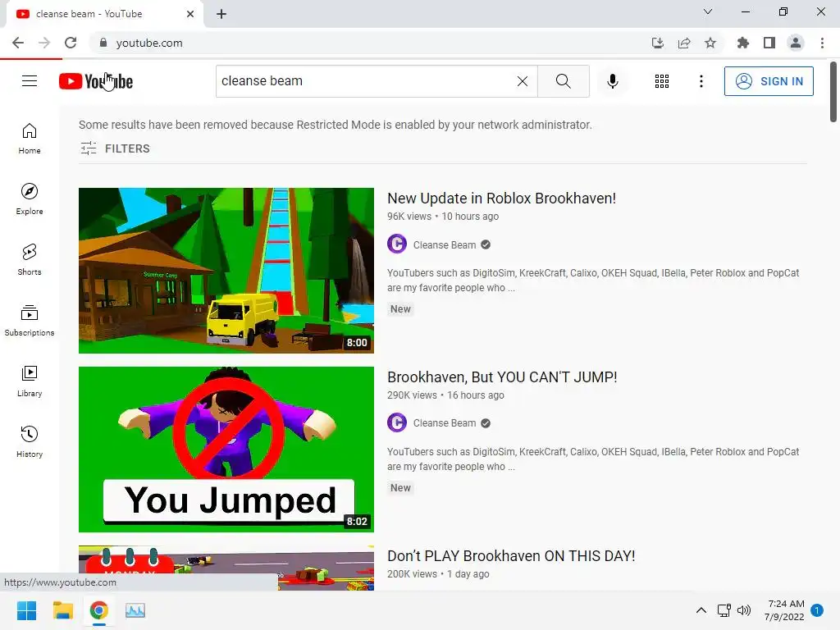Reload the page
Image resolution: width=840 pixels, height=630 pixels.
(x=71, y=43)
